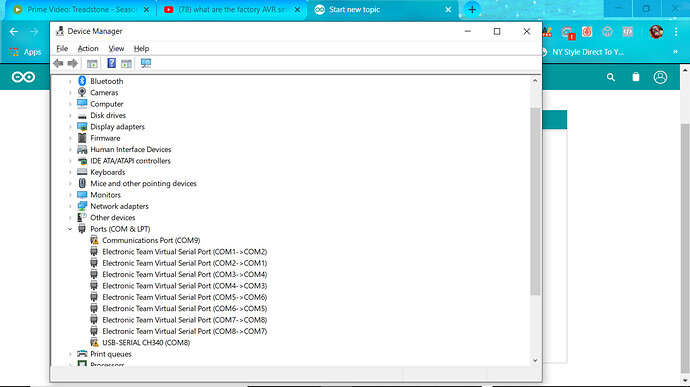Open a new Chrome tab with plus button
690x387 pixels.
(472, 10)
